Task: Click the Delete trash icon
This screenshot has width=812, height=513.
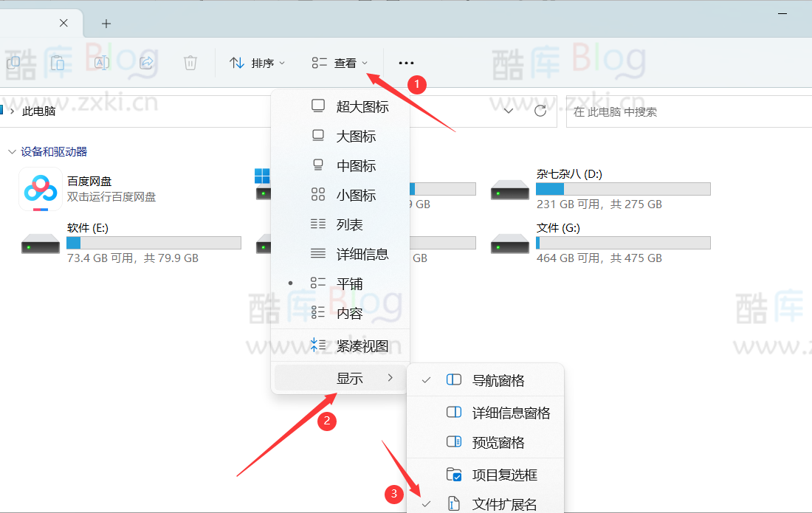Action: (x=190, y=63)
